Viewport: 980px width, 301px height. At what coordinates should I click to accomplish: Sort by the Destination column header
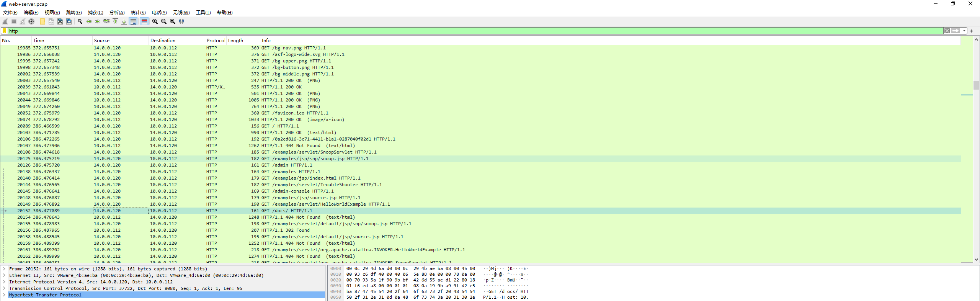pyautogui.click(x=177, y=41)
